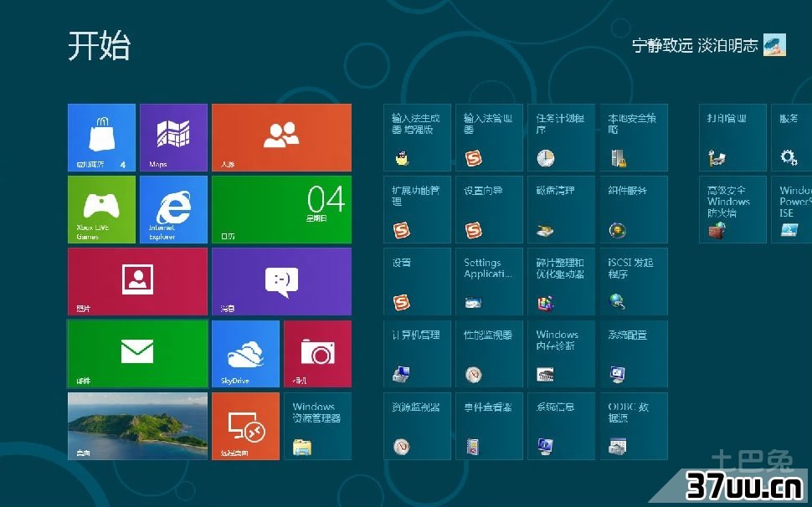The height and width of the screenshot is (507, 812).
Task: Open Disk Cleanup (磁盘清理) tile
Action: [x=562, y=209]
